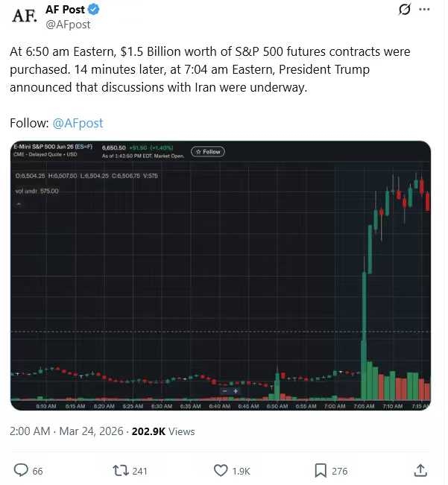
Task: View the 202.9K Views analytics
Action: tap(163, 431)
